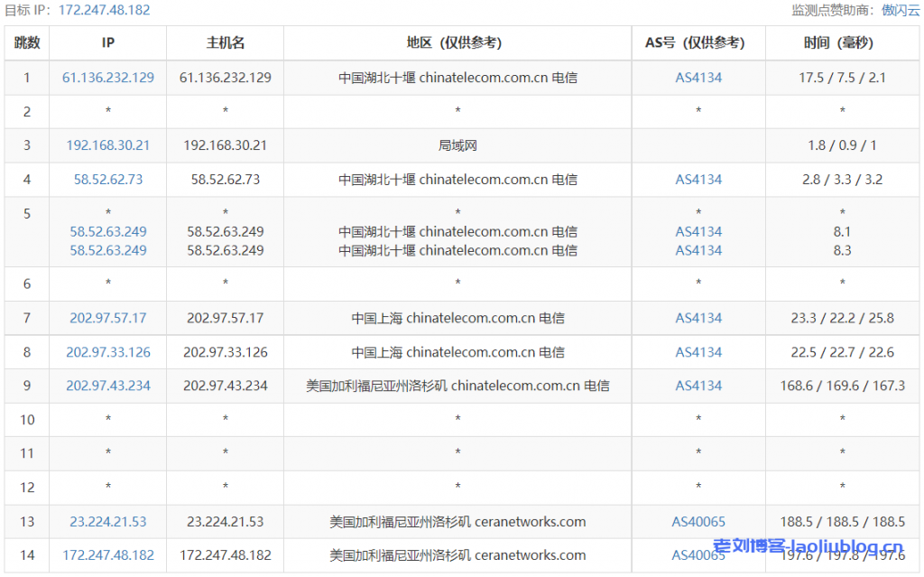Click the 时间（毫秒） column header
Image resolution: width=924 pixels, height=577 pixels.
842,42
